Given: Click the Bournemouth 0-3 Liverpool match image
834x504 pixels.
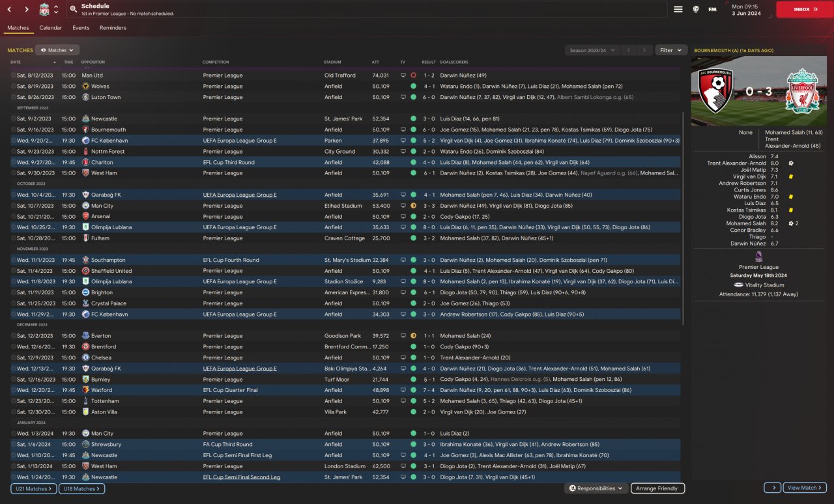Looking at the screenshot, I should point(760,91).
